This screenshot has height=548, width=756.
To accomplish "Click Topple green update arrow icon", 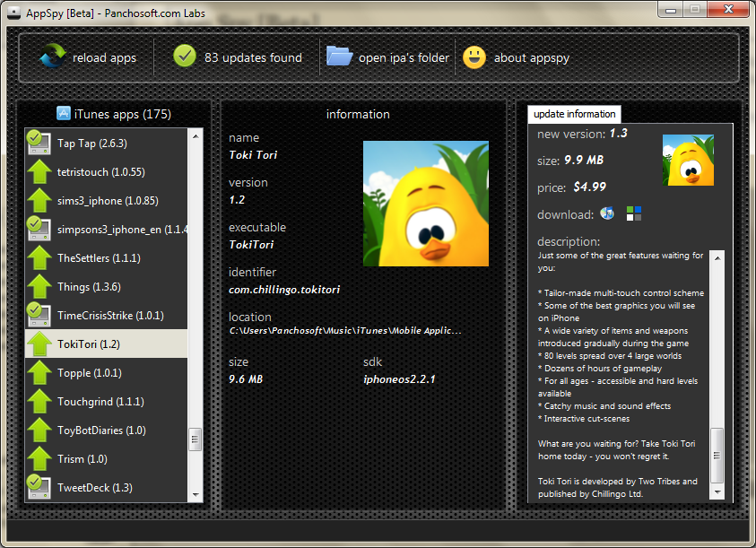I will coord(39,372).
